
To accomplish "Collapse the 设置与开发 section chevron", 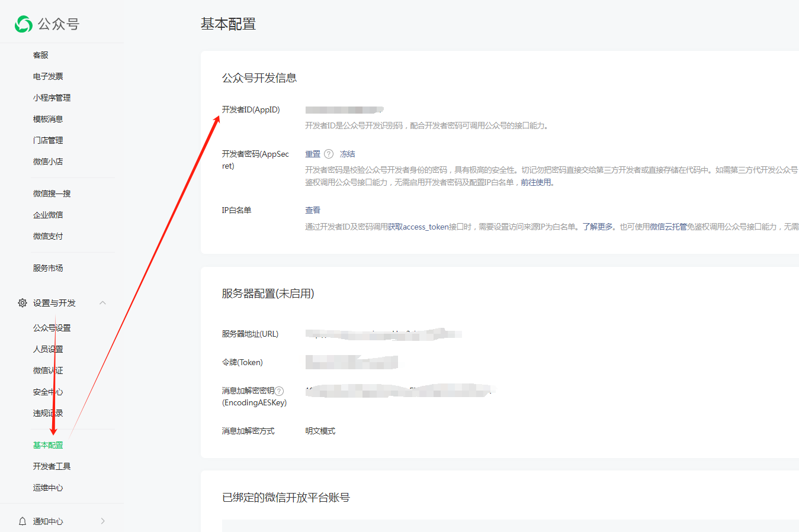I will [x=102, y=303].
